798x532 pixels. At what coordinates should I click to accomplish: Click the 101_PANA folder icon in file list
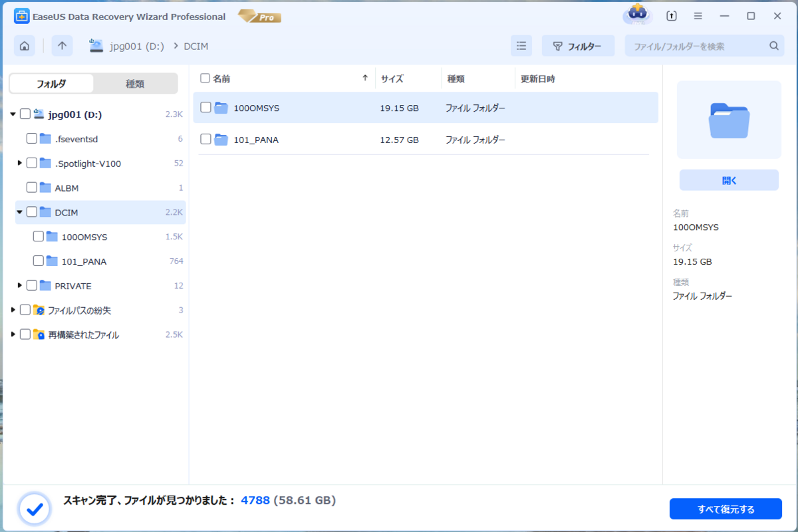click(x=221, y=140)
